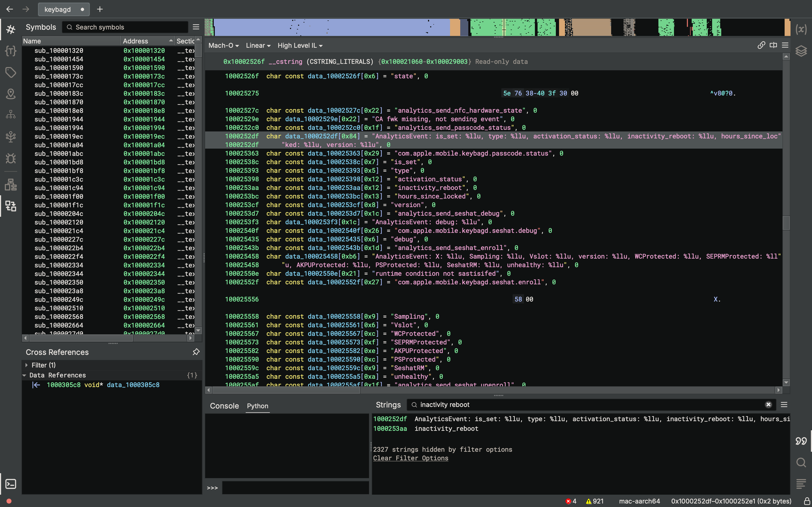The width and height of the screenshot is (812, 507).
Task: Toggle the lock icon in status bar
Action: point(807,501)
